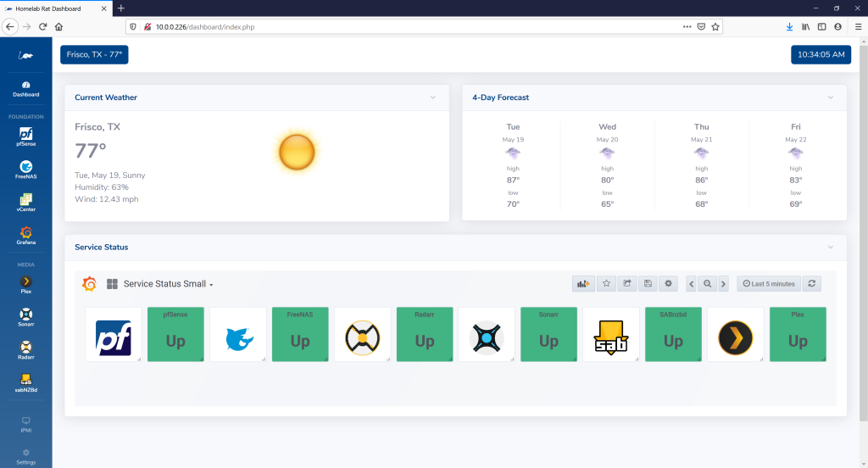Reload the current page
Viewport: 868px width, 468px height.
42,26
